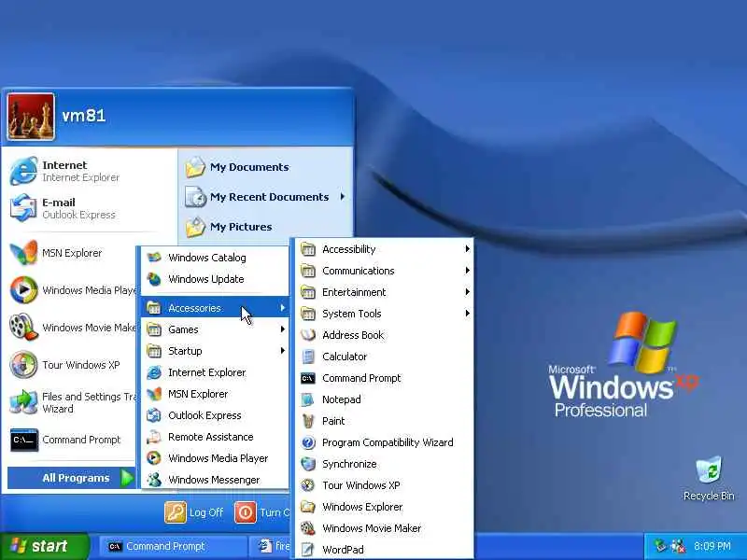The width and height of the screenshot is (747, 560).
Task: Click the E-mail Outlook Express pinned icon
Action: click(x=23, y=208)
